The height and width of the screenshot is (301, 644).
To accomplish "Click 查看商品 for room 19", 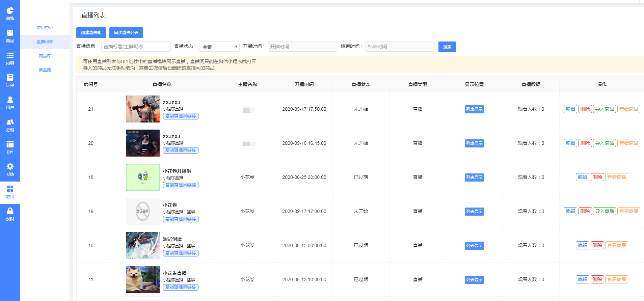I will coord(629,211).
